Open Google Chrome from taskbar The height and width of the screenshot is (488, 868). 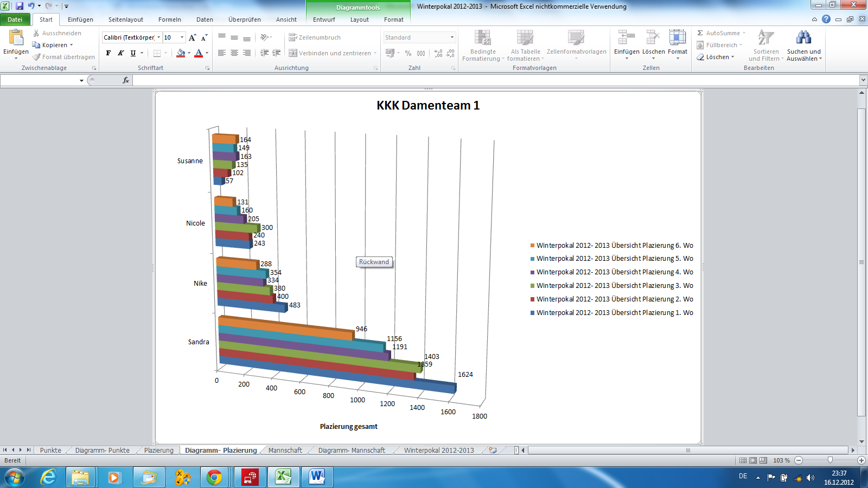pyautogui.click(x=214, y=477)
